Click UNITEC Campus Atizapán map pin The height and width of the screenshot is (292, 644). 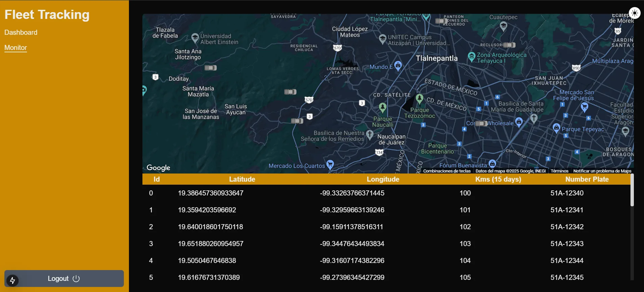(382, 39)
